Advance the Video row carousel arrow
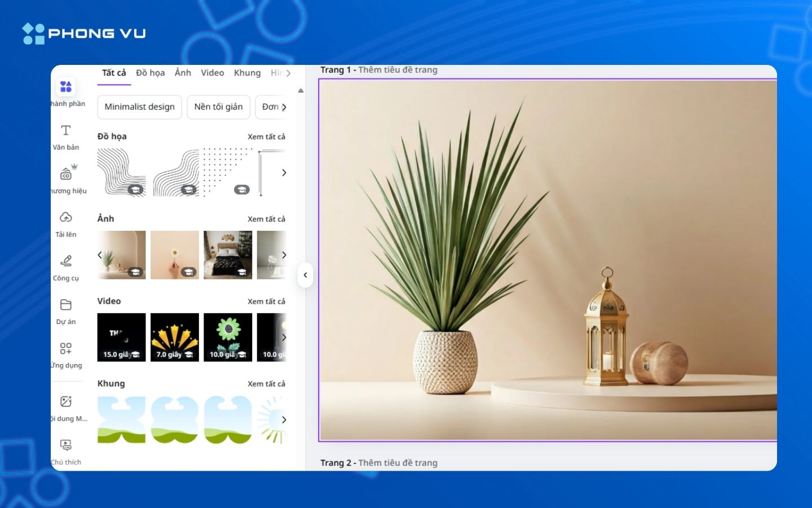 click(284, 337)
